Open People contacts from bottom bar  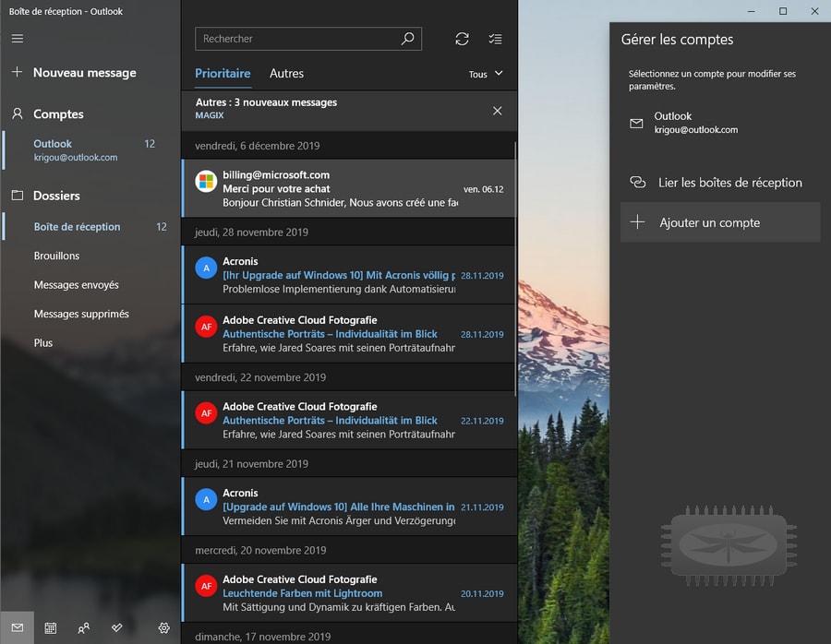point(84,627)
